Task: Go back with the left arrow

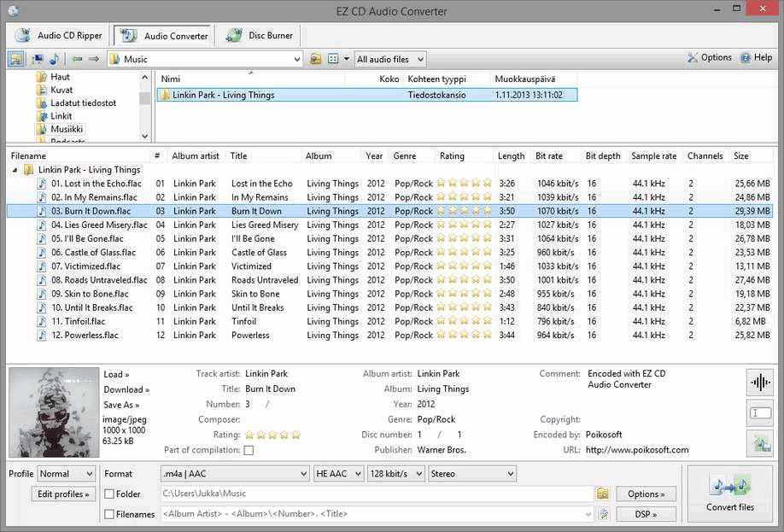Action: click(77, 59)
